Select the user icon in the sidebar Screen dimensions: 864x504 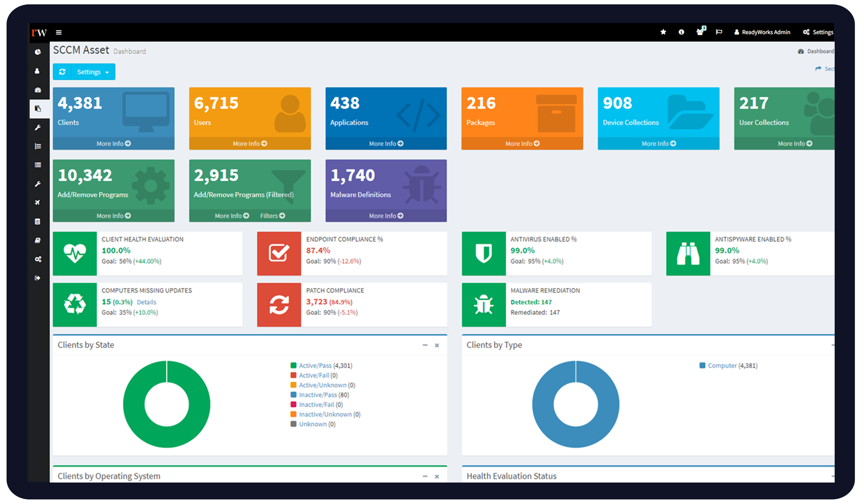(38, 71)
